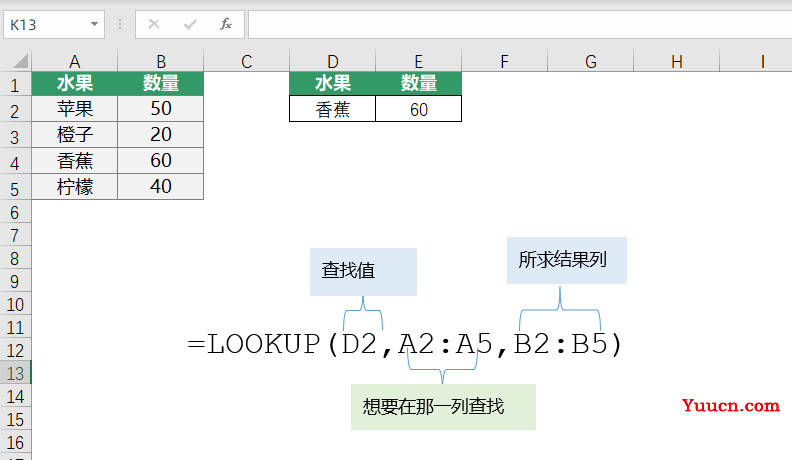Screen dimensions: 792x460
Task: Select row 3 header
Action: (15, 136)
